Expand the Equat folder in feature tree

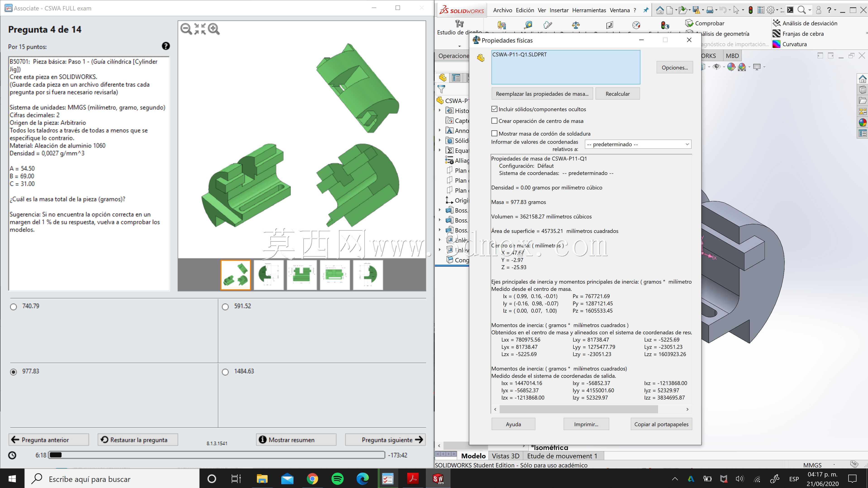point(439,150)
